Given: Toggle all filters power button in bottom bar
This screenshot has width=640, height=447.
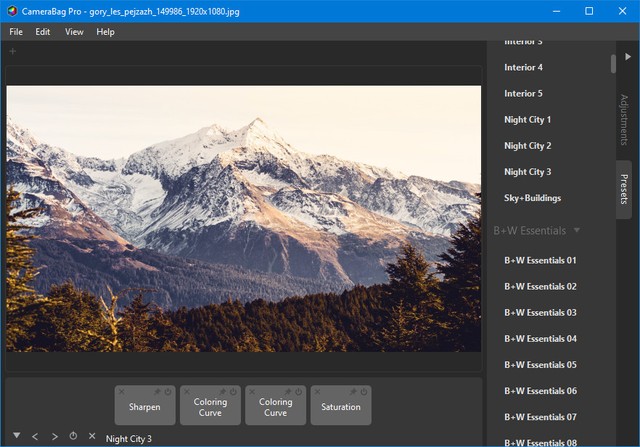Looking at the screenshot, I should [73, 437].
